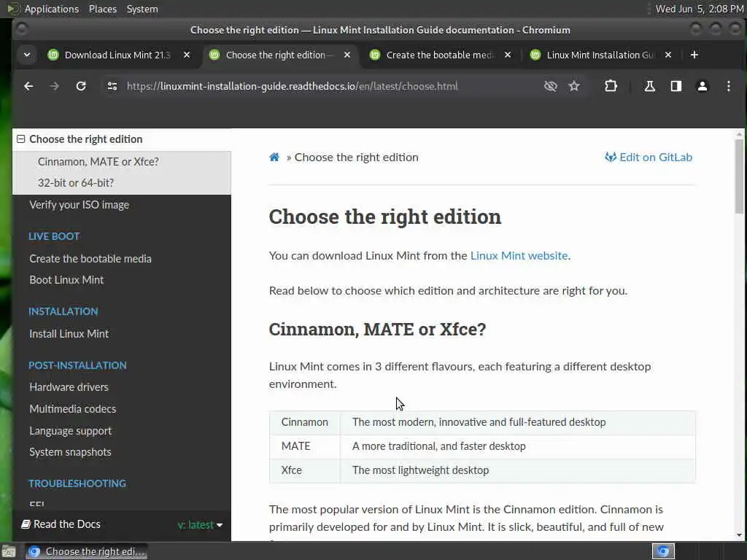Click the TROUBLESHOOTING sidebar caption
Image resolution: width=747 pixels, height=560 pixels.
pos(77,483)
